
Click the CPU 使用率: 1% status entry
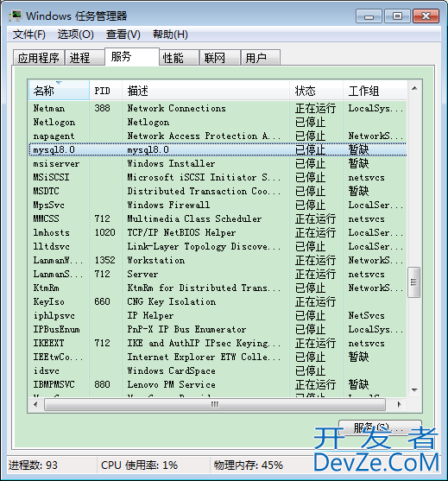click(x=140, y=465)
